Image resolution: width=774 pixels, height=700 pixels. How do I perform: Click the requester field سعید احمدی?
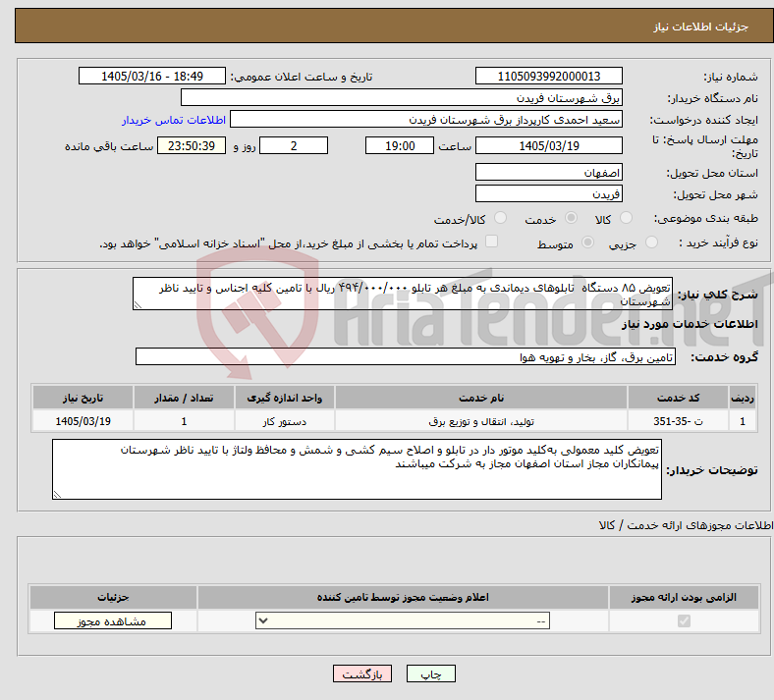pyautogui.click(x=426, y=120)
